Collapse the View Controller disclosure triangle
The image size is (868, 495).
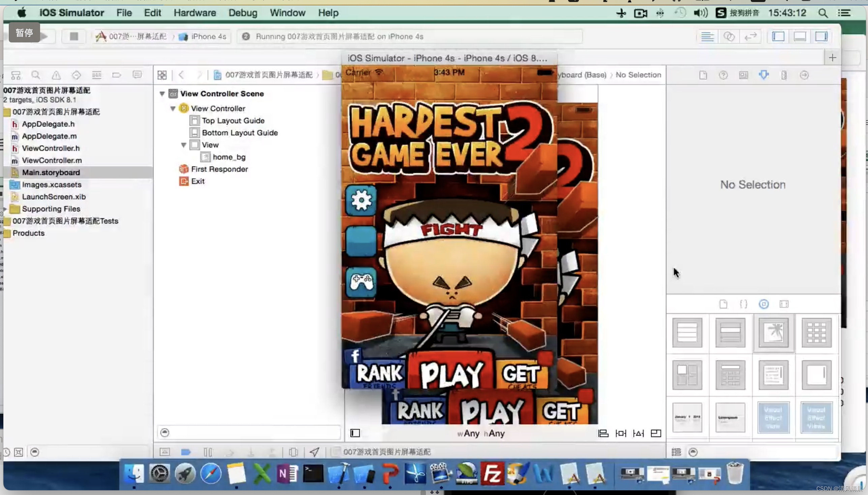point(173,108)
